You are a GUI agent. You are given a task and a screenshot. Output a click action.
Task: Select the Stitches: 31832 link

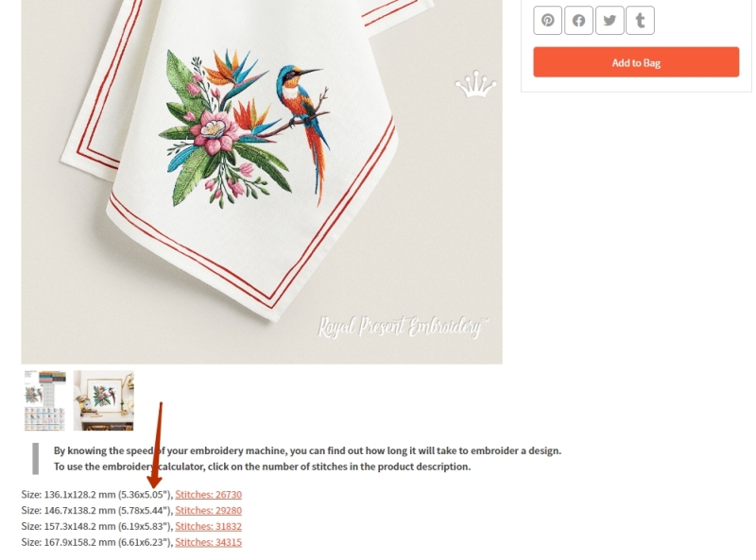pos(208,526)
